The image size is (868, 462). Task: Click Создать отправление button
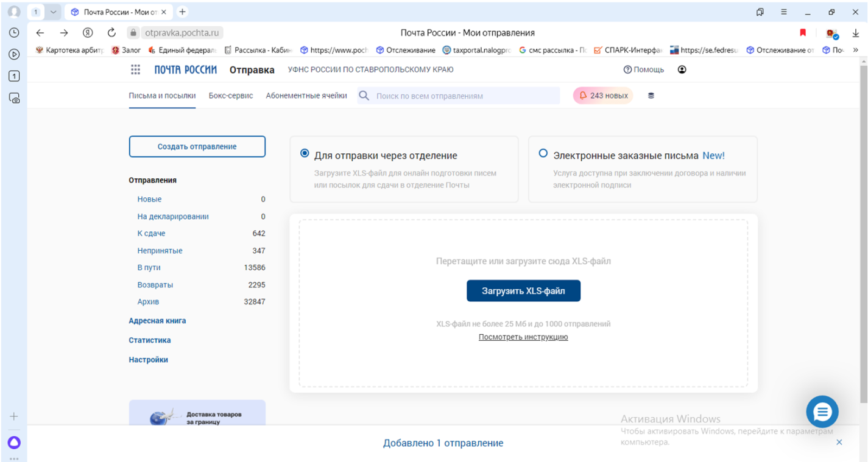197,147
